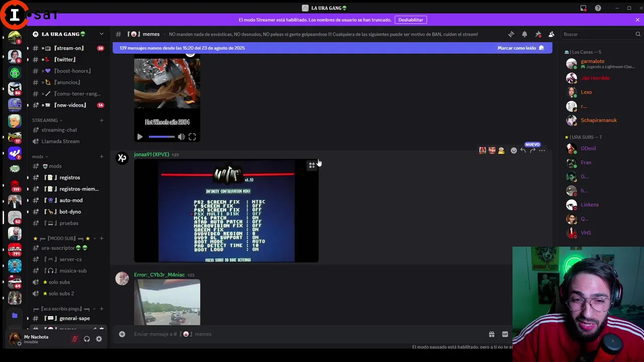
Task: Open notification settings bell icon
Action: (524, 34)
